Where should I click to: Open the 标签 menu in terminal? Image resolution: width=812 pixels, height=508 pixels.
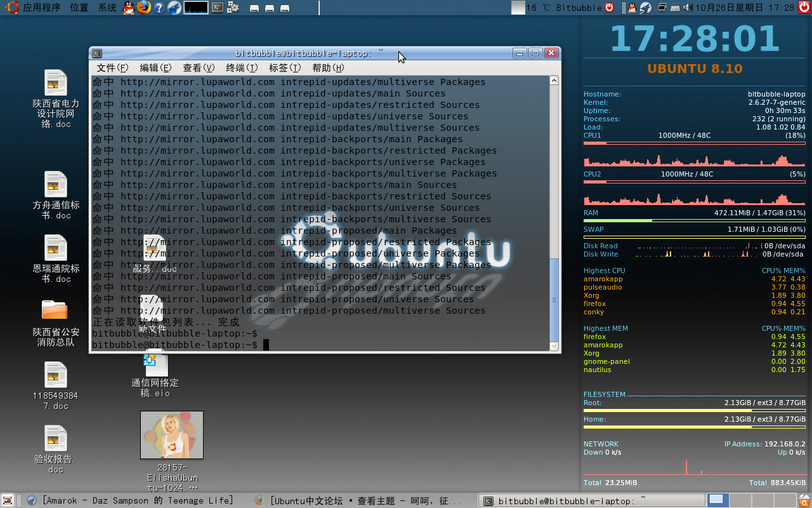click(285, 68)
